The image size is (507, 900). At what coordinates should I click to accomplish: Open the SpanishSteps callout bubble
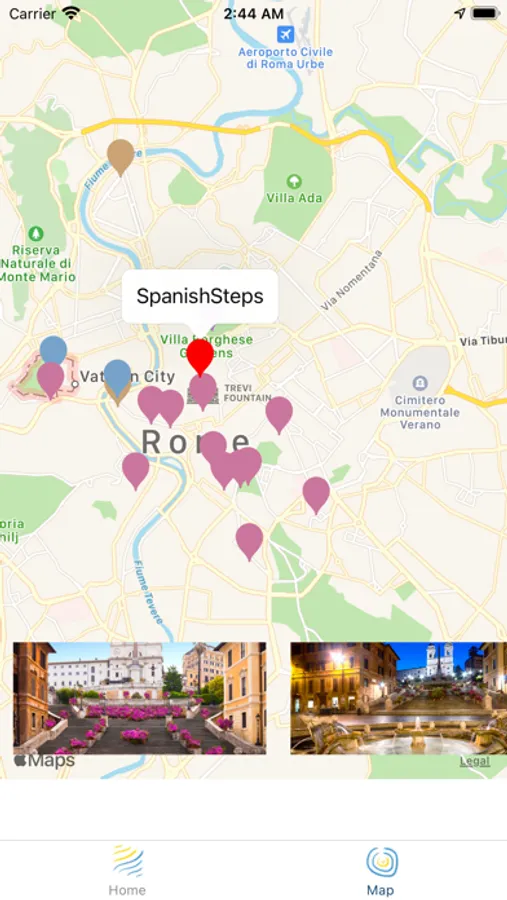200,296
